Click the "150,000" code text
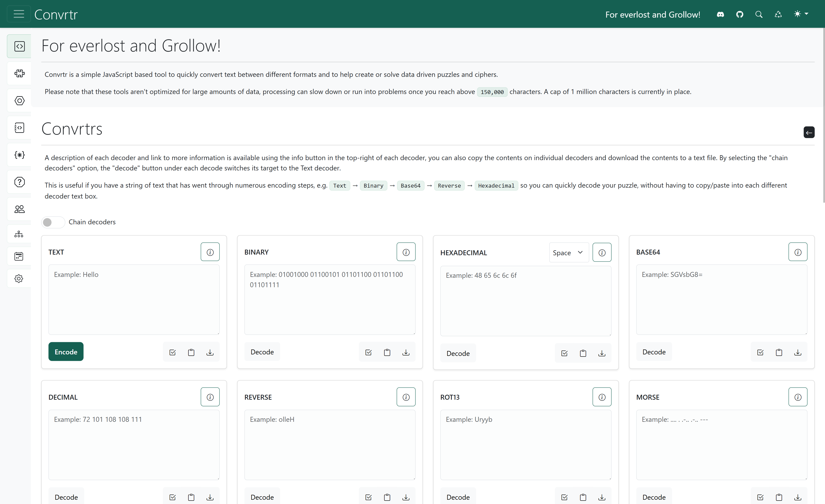 (492, 92)
